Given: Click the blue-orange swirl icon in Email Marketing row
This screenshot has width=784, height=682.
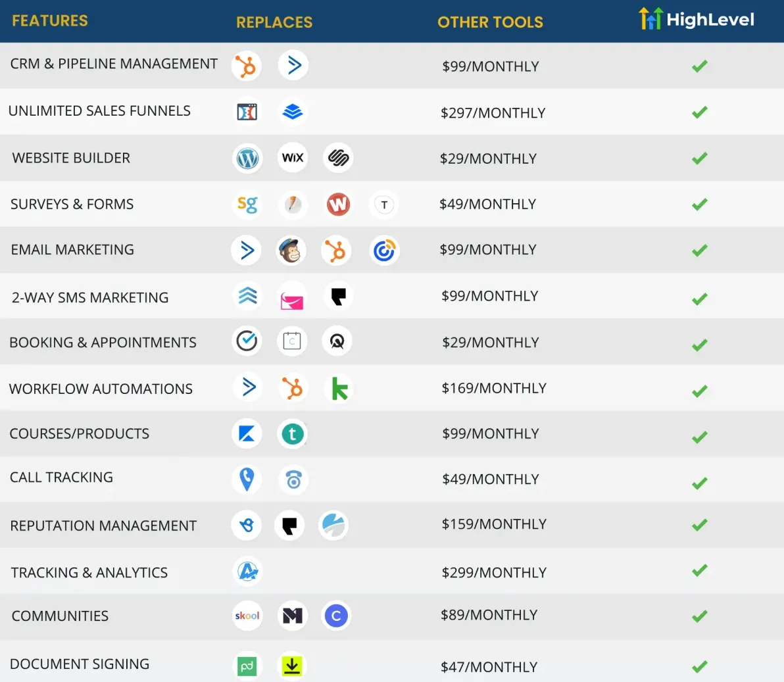Looking at the screenshot, I should point(384,251).
